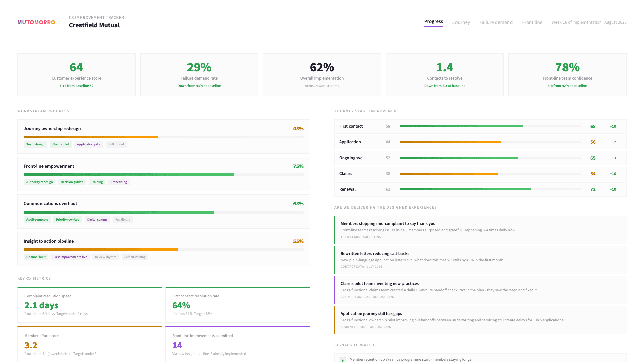Enable the Embedding pill under Front-line empowerment
The height and width of the screenshot is (362, 644).
click(x=118, y=182)
